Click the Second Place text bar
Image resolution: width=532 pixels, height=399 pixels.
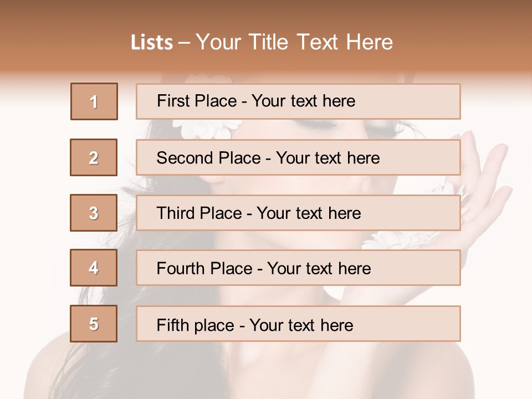pos(298,157)
